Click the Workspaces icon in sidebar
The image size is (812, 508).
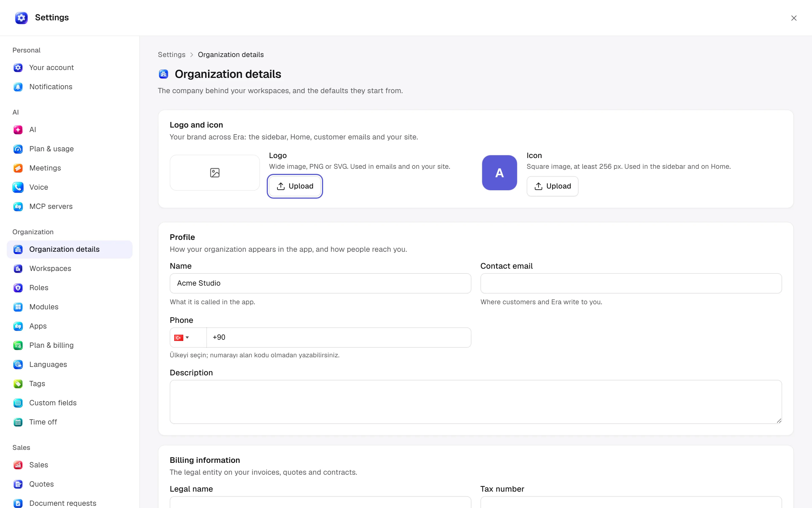(18, 268)
